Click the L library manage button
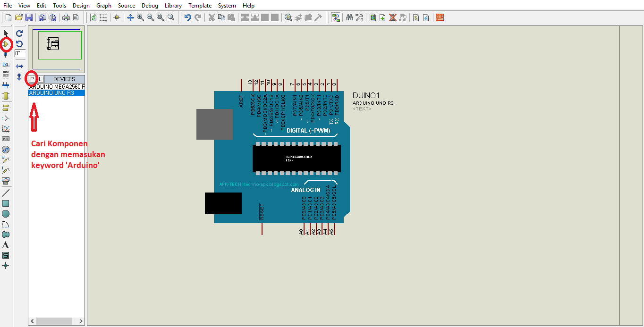 (x=40, y=79)
